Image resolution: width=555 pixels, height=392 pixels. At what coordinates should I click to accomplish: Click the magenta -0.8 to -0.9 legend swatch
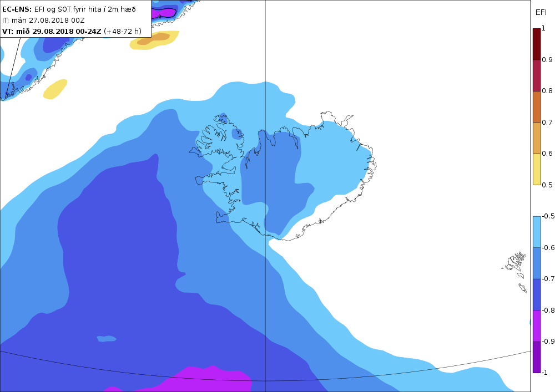tap(537, 325)
